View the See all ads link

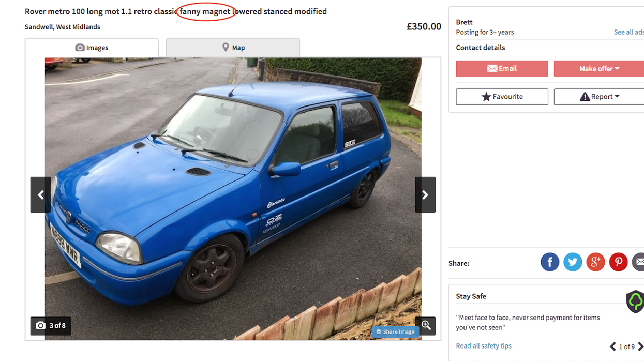tap(628, 32)
